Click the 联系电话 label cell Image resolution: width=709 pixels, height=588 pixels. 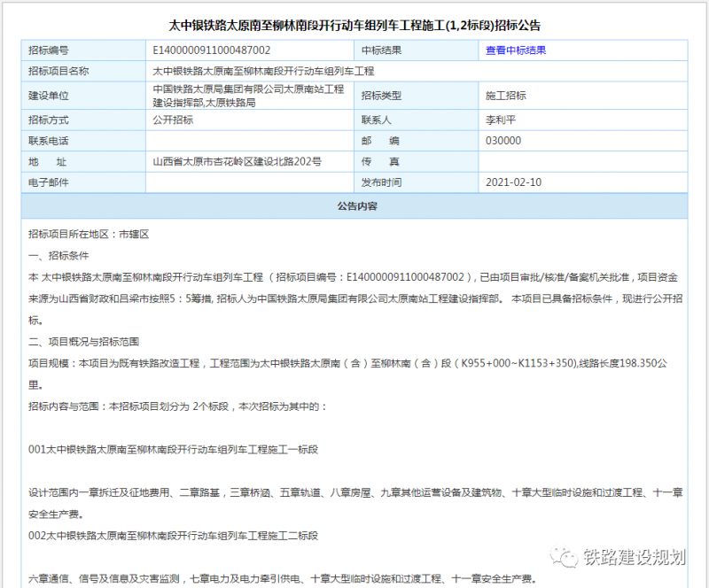tap(83, 141)
